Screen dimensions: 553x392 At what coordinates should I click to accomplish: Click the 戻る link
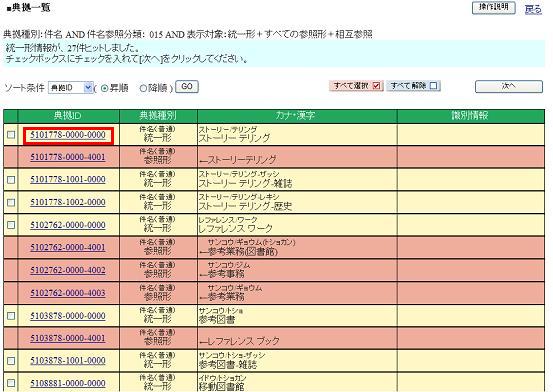point(533,9)
